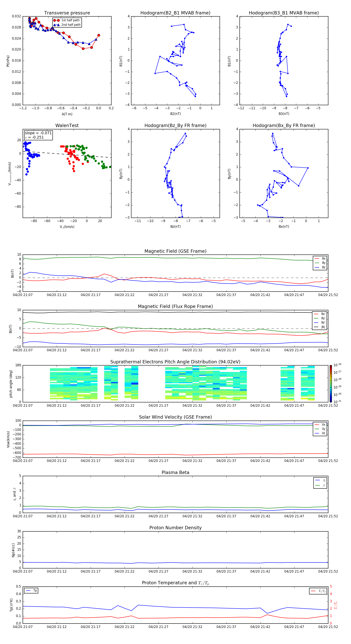Click the Vx legend entry in velocity plot

320,425
